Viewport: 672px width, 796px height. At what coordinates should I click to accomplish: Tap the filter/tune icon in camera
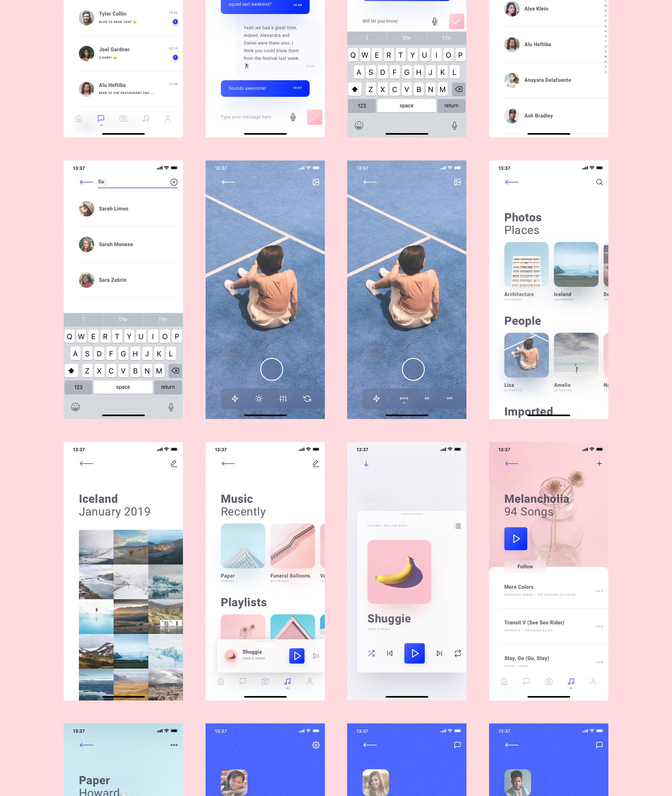point(283,398)
